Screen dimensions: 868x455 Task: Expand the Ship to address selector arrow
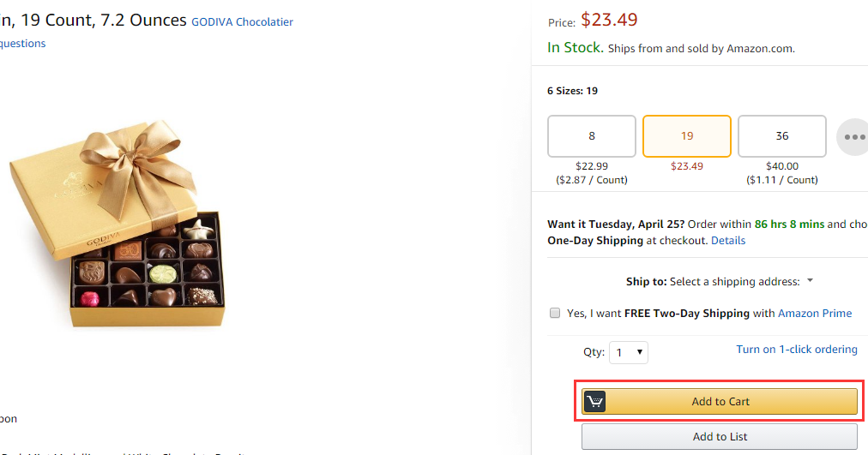810,281
